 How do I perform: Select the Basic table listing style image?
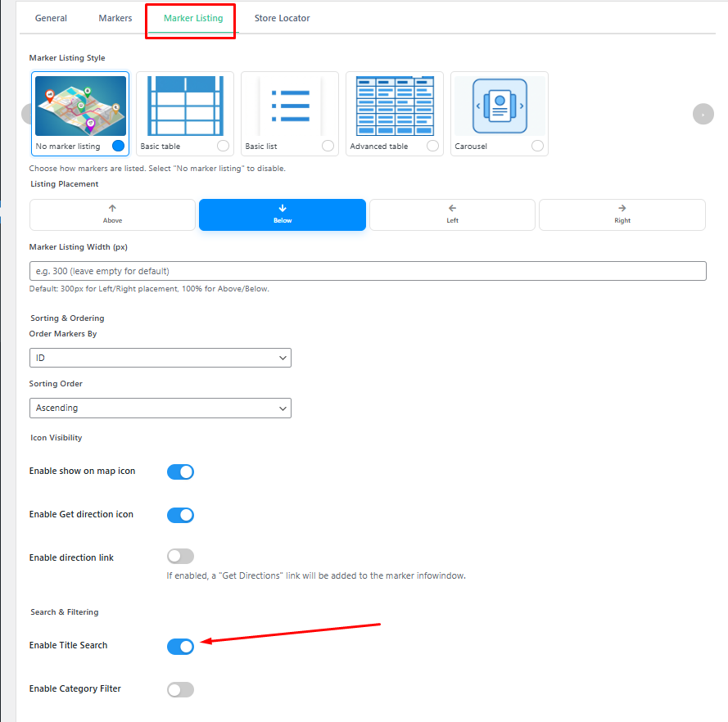point(185,106)
